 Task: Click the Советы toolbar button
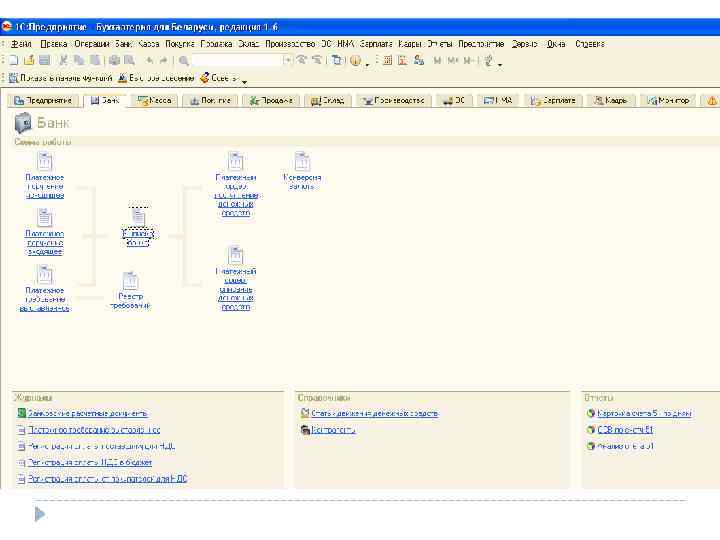click(219, 78)
